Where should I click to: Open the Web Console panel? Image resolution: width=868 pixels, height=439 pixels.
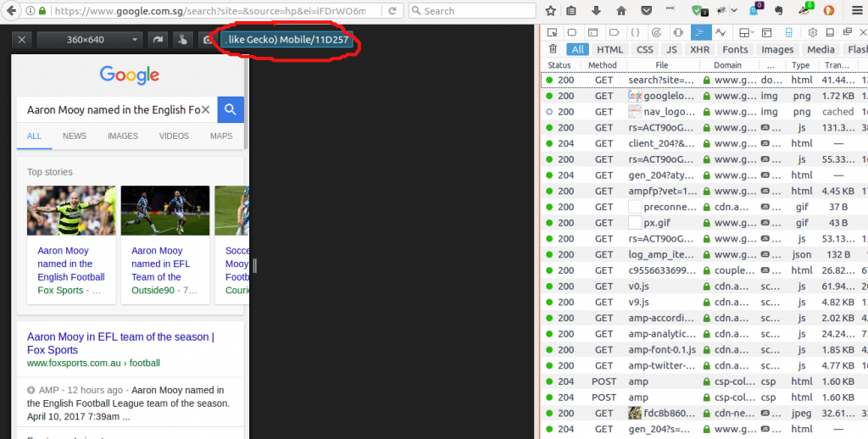593,33
